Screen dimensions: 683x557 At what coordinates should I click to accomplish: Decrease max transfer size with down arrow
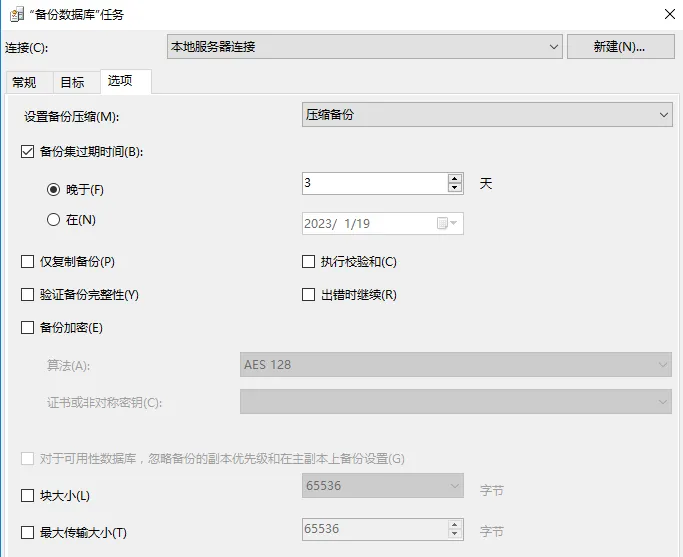pyautogui.click(x=455, y=534)
